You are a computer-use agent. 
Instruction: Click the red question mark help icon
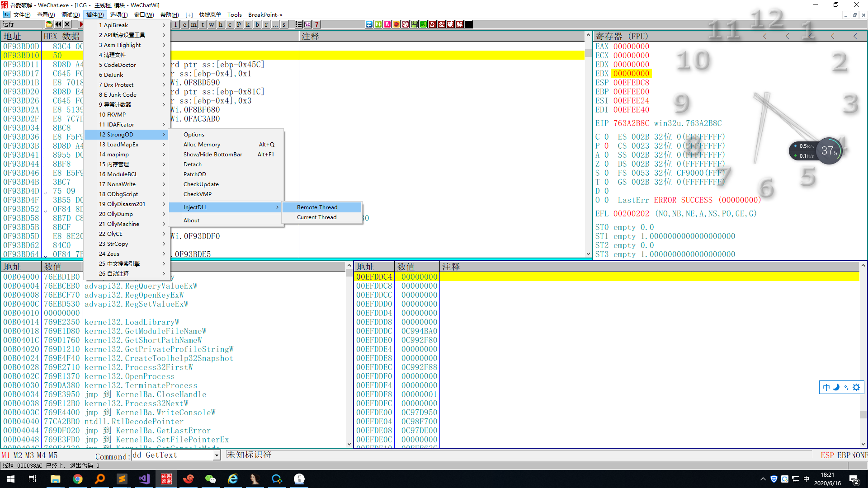tap(317, 24)
